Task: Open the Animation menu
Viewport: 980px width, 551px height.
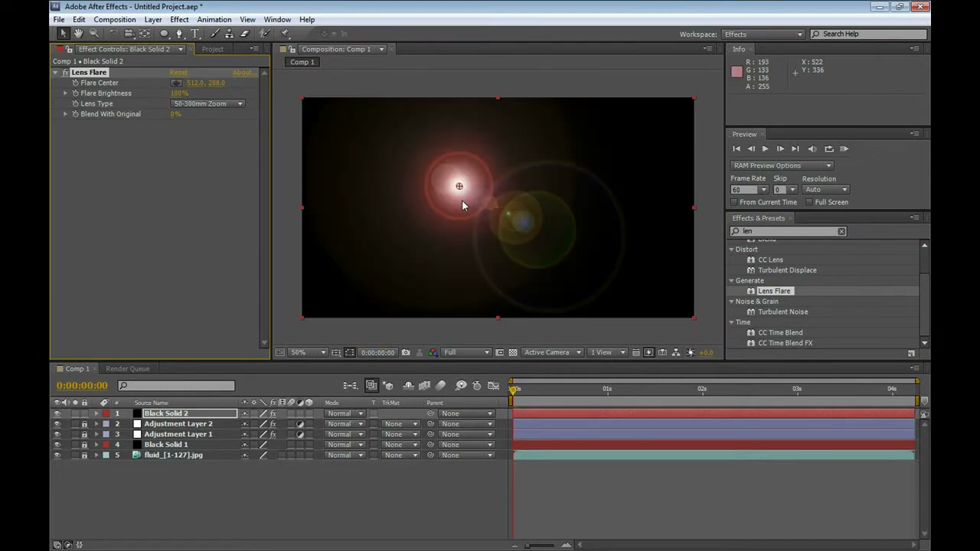Action: (214, 19)
